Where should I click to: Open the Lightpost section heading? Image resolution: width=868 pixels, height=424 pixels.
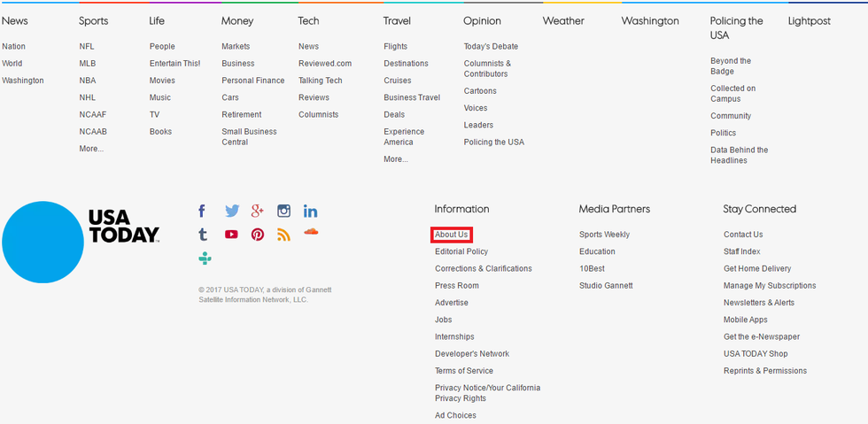(x=810, y=21)
